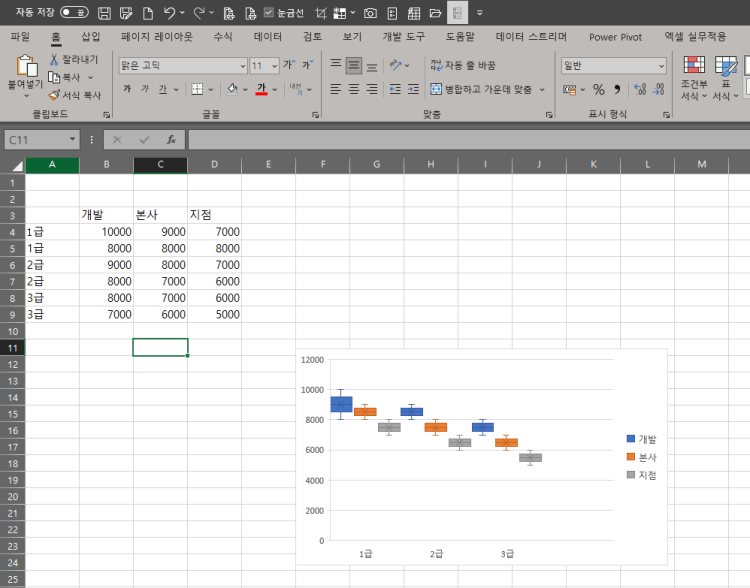Click the Undo arrow icon
The image size is (750, 588).
tap(169, 13)
